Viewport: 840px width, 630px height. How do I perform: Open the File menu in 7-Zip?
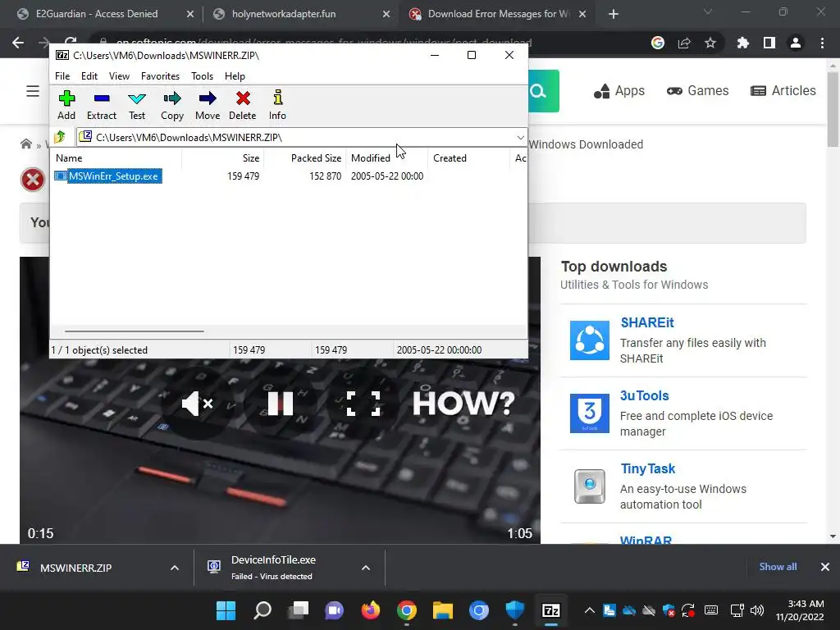pos(62,76)
